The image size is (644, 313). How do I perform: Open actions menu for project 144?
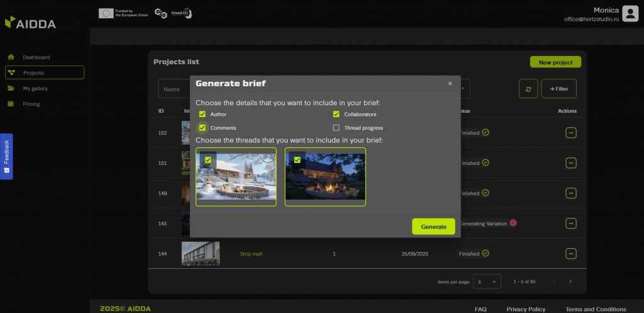click(x=571, y=254)
